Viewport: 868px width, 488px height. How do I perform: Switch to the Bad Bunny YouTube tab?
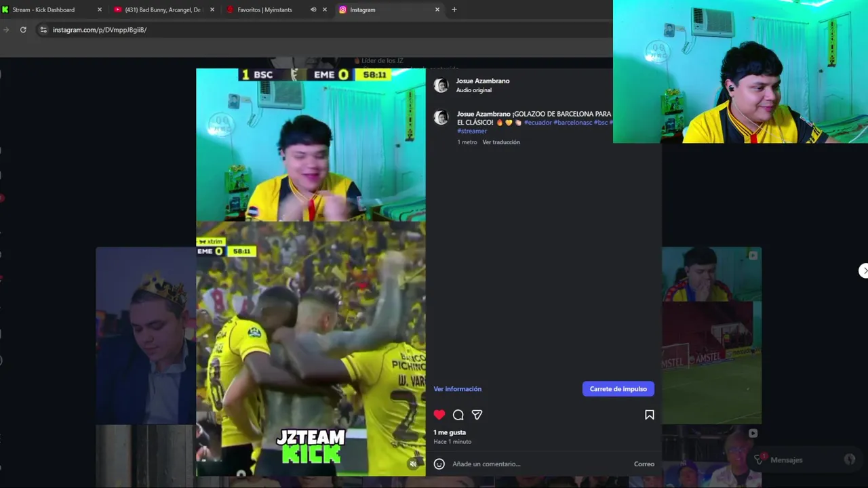click(163, 9)
